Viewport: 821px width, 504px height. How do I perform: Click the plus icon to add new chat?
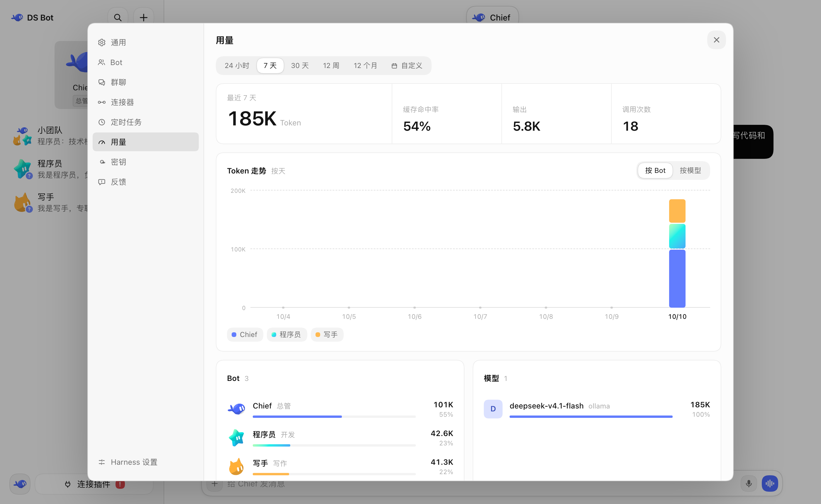(143, 17)
